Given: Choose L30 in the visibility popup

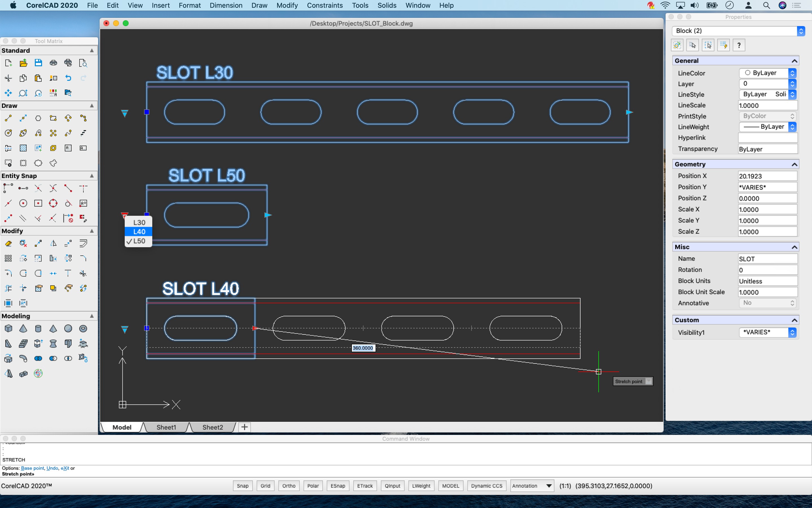Looking at the screenshot, I should click(139, 222).
